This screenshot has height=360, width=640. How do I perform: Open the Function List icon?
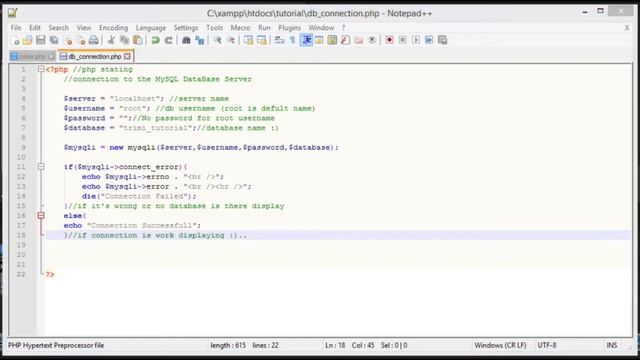click(x=345, y=40)
